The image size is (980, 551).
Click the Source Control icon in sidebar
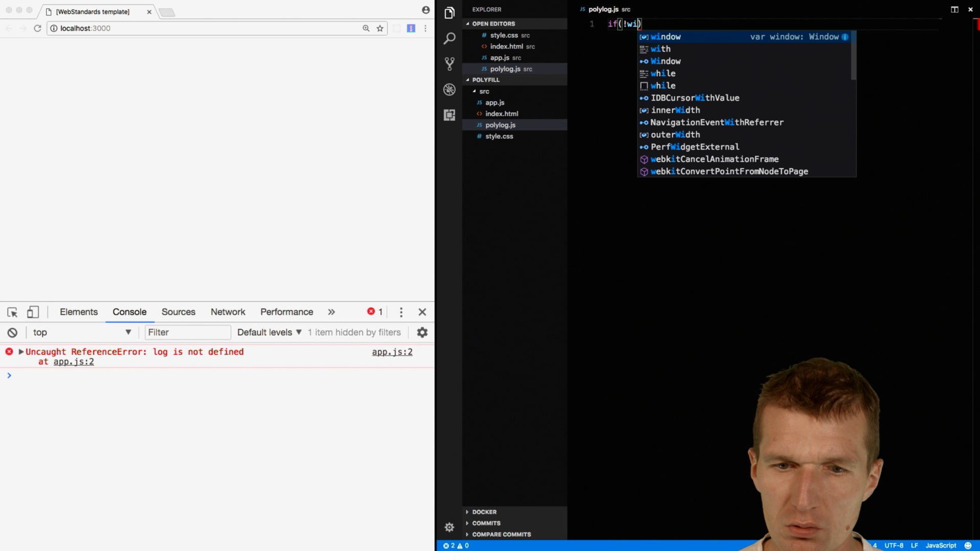pos(449,63)
